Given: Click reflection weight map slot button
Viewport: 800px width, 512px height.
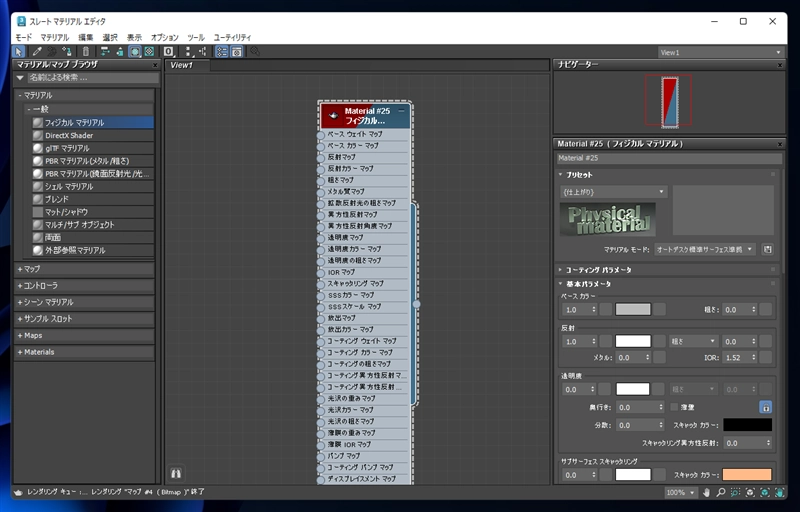Looking at the screenshot, I should pyautogui.click(x=606, y=341).
